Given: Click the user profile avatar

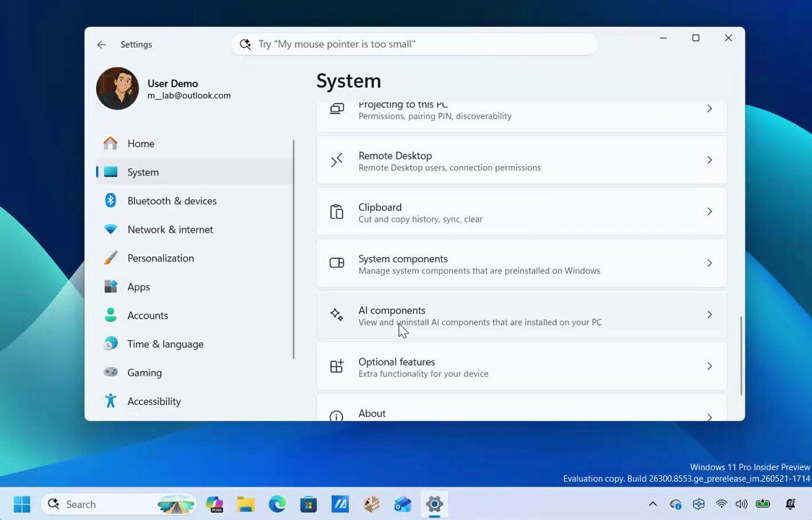Looking at the screenshot, I should click(118, 89).
